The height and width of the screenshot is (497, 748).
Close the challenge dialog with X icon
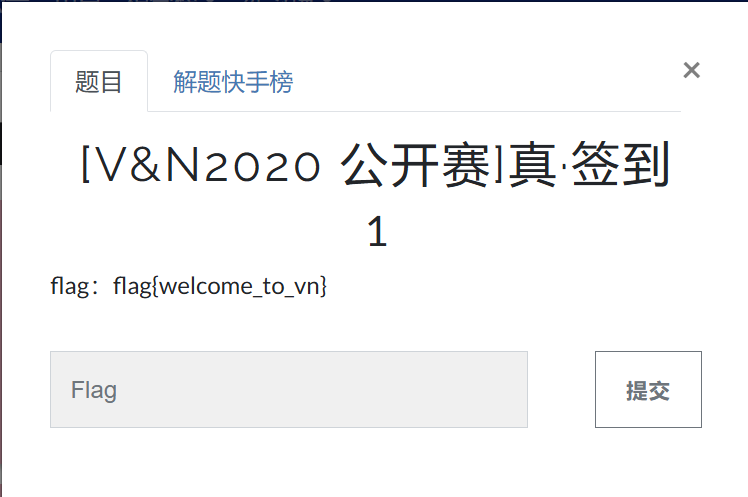(691, 70)
